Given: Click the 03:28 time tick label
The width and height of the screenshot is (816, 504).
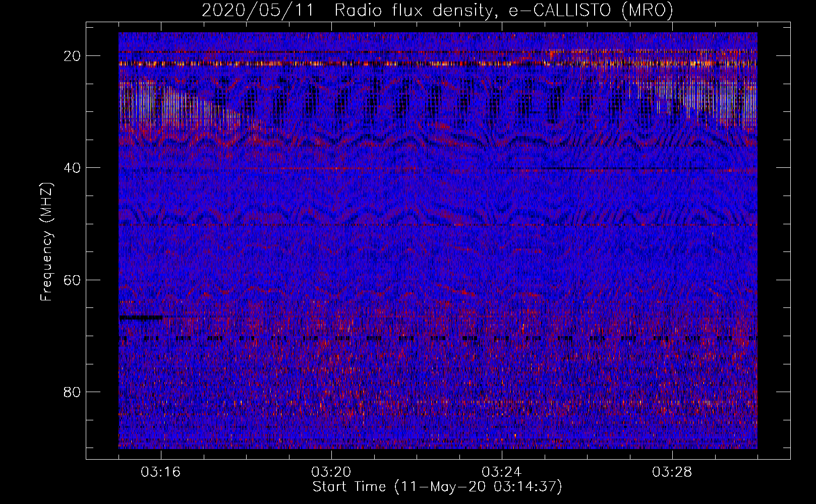Looking at the screenshot, I should pos(672,472).
